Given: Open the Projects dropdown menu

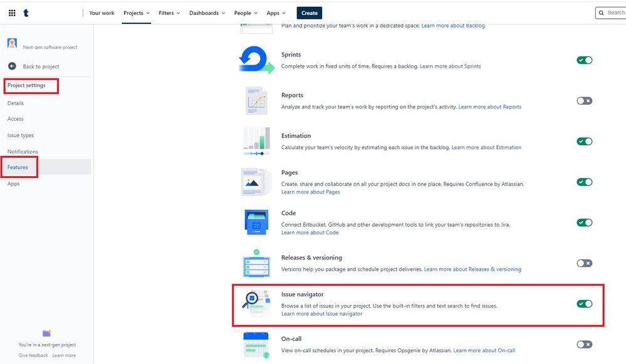Looking at the screenshot, I should [137, 13].
